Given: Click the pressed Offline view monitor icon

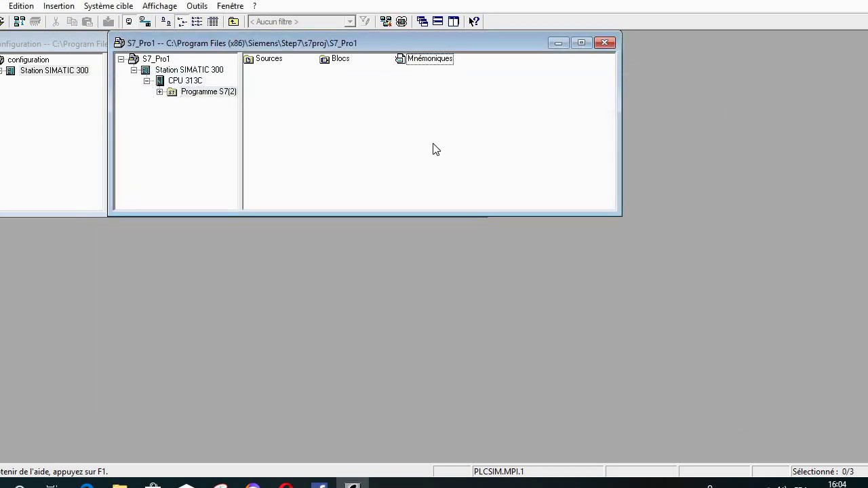Looking at the screenshot, I should coord(129,22).
